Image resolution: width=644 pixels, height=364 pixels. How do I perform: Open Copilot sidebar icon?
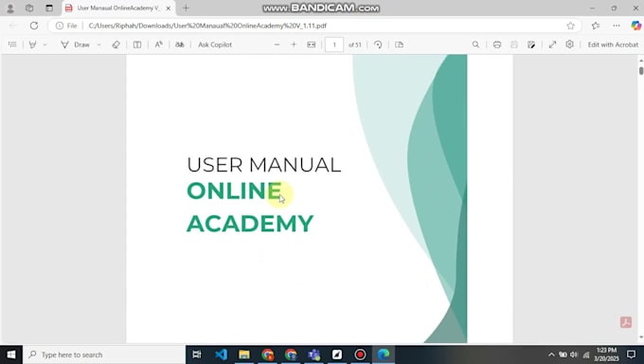coord(635,26)
